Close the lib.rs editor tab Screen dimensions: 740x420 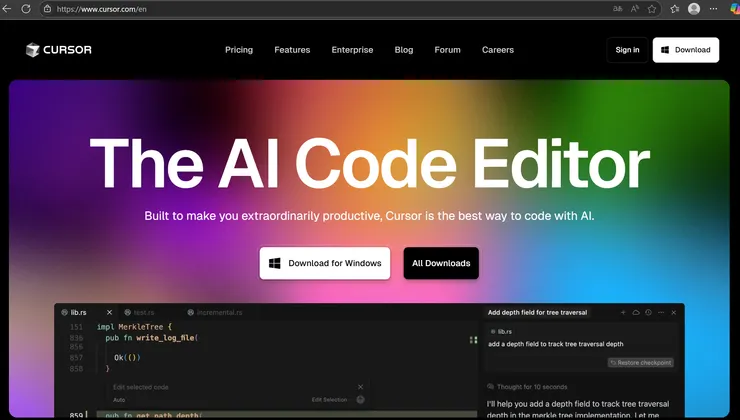coord(109,312)
